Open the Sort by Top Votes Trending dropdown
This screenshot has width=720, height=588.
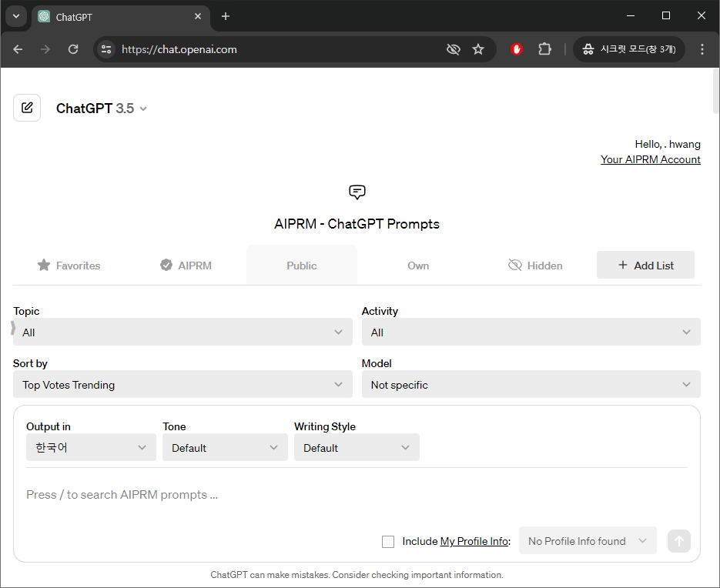pos(183,384)
